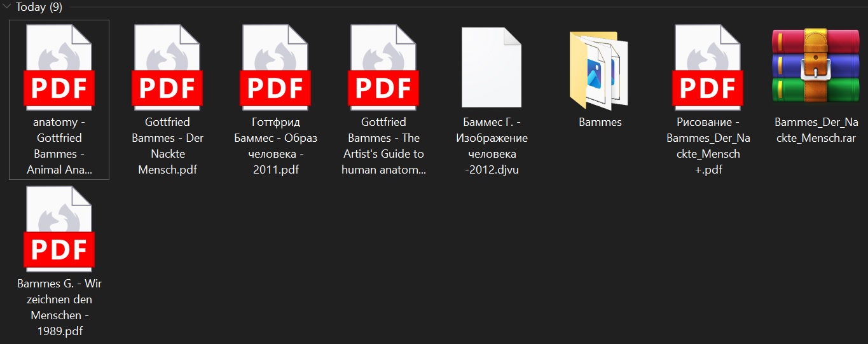Screen dimensions: 868x344
Task: Select the Today (9) group header
Action: 39,8
